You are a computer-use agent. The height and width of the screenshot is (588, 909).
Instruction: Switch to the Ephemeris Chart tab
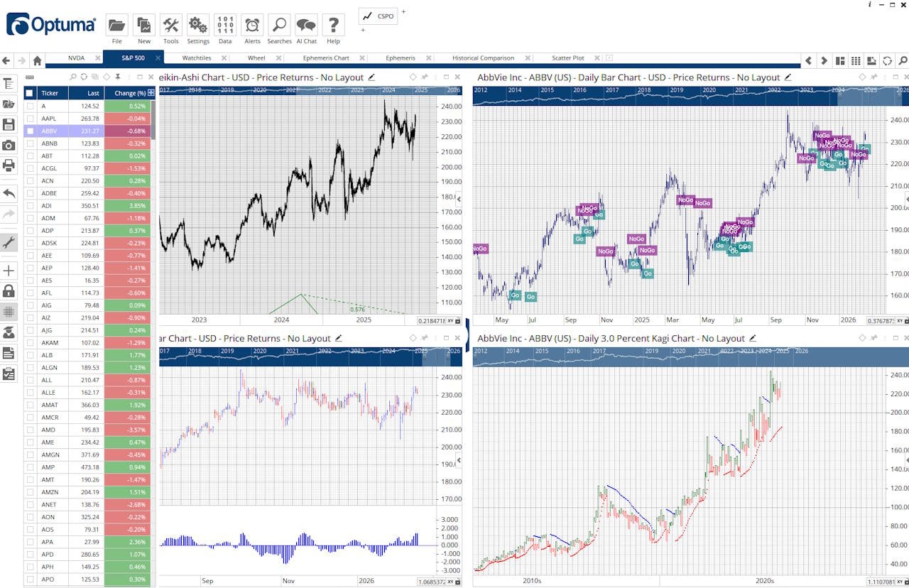click(326, 58)
